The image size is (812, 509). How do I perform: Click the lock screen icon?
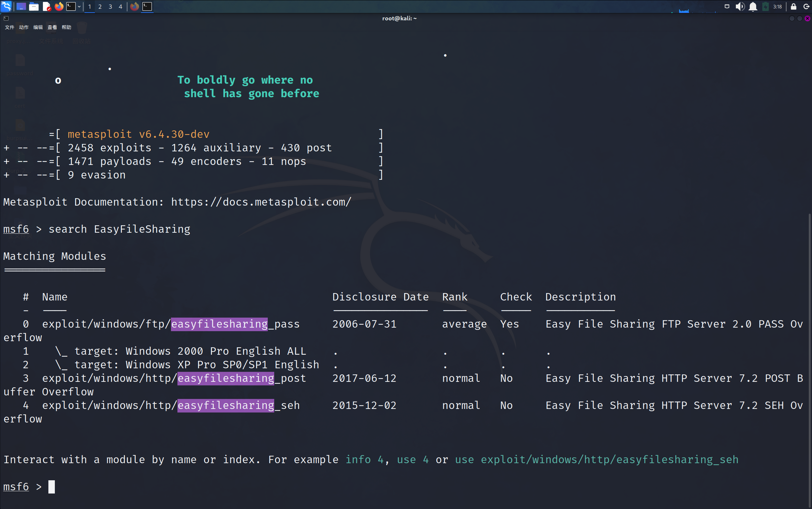(x=794, y=6)
